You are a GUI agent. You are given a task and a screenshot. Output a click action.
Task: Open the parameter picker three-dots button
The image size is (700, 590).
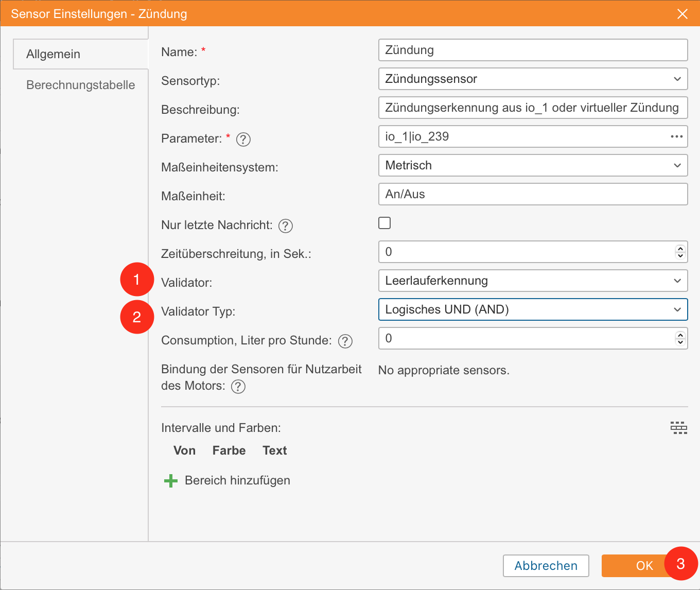(x=676, y=136)
